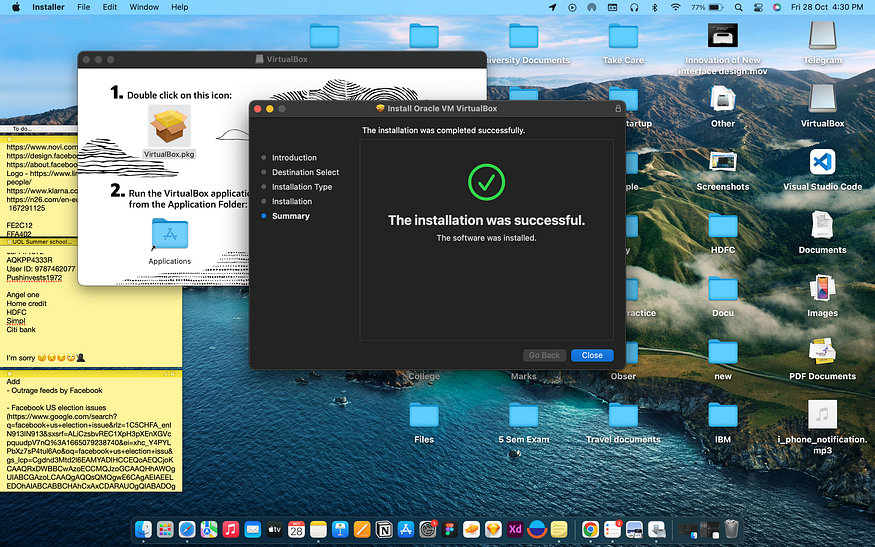
Task: Open Reminders from the dock
Action: pyautogui.click(x=612, y=529)
